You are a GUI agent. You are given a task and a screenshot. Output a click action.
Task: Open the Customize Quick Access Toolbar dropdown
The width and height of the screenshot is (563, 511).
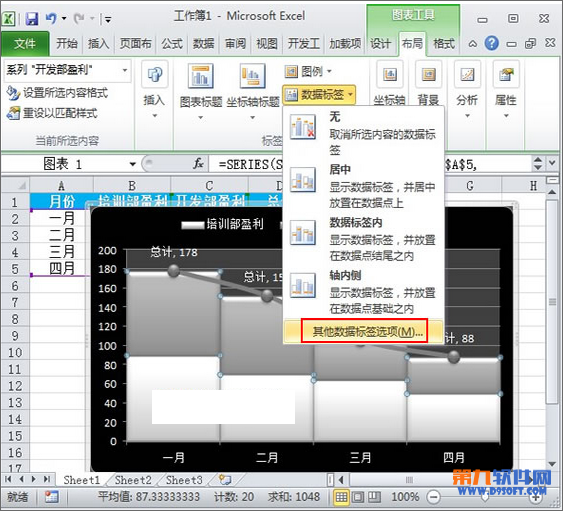click(x=107, y=19)
